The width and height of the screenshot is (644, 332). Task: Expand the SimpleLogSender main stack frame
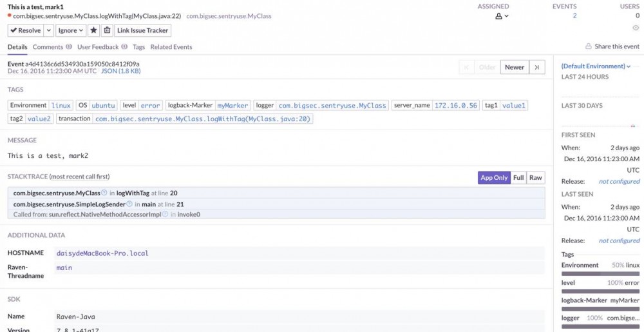point(276,204)
